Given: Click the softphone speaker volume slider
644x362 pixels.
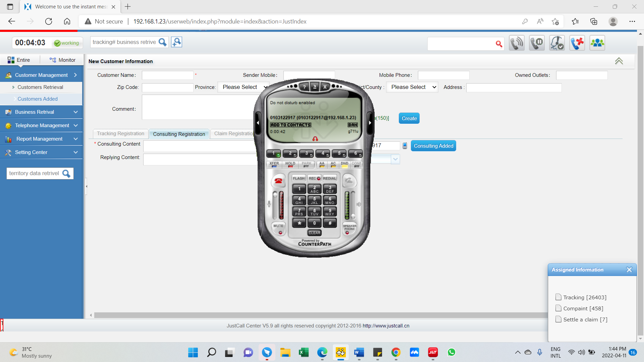Looking at the screenshot, I should 353,205.
